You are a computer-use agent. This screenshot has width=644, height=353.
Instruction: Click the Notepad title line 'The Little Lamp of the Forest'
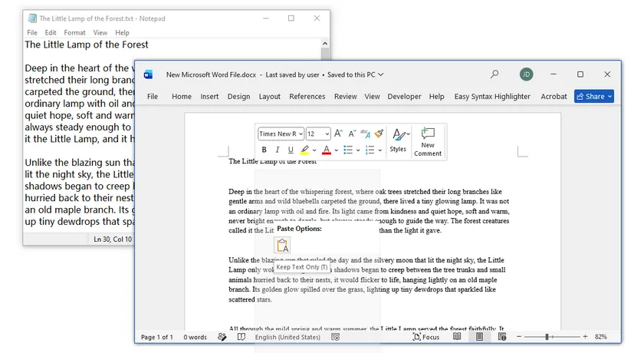click(86, 45)
